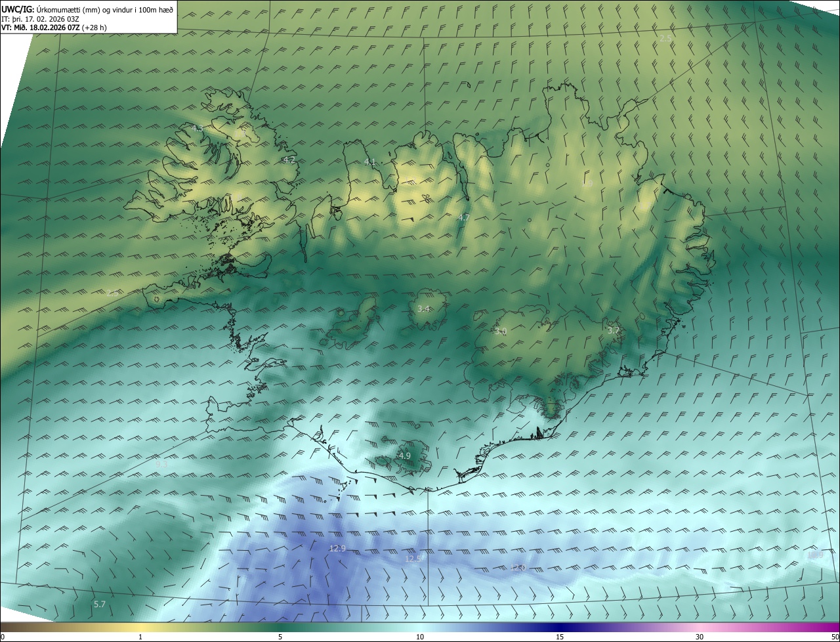Click the 12.9 value label on the map

coord(337,548)
